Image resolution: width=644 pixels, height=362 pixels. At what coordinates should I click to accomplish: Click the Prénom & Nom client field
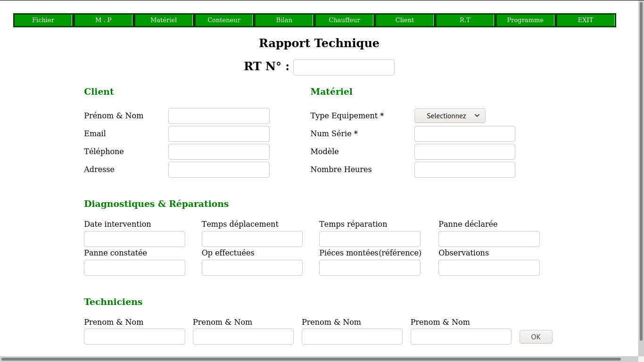tap(219, 116)
